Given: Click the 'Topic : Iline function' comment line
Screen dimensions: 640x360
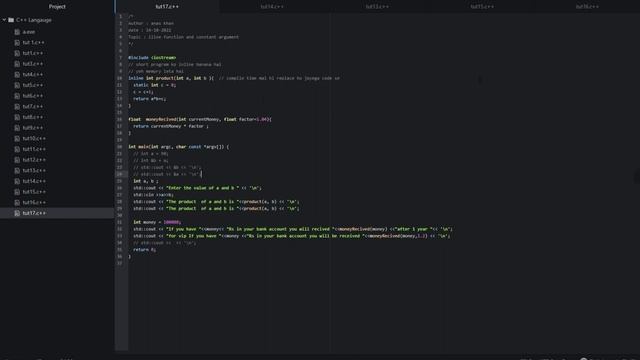Looking at the screenshot, I should coord(183,37).
